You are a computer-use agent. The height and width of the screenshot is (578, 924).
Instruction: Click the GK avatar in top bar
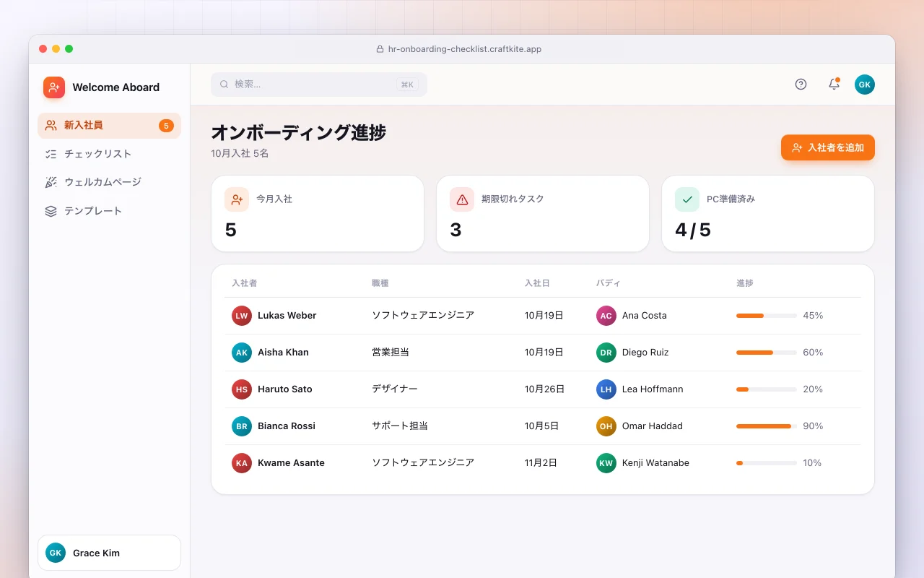point(865,85)
